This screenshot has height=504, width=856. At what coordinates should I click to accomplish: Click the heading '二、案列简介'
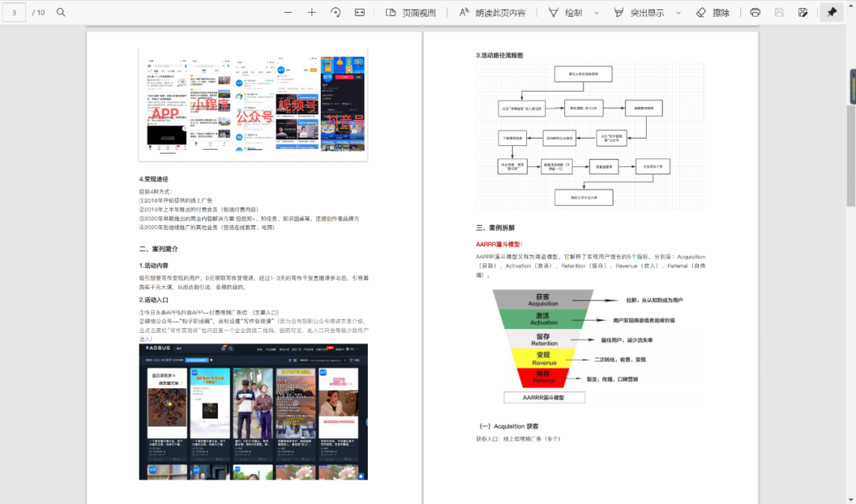point(159,249)
